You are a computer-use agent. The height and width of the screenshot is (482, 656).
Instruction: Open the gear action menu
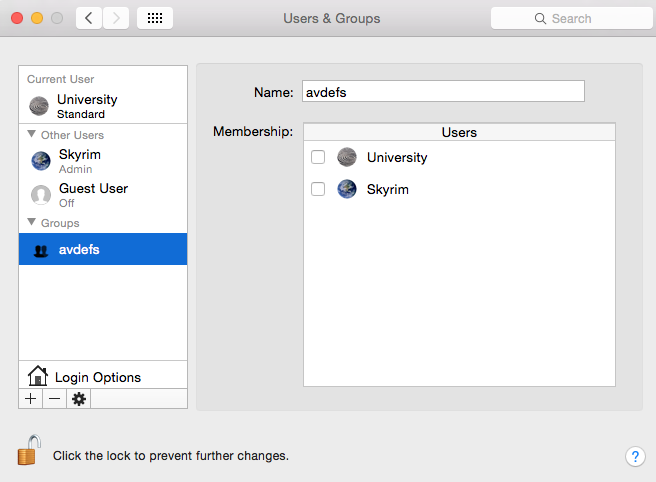pos(79,399)
